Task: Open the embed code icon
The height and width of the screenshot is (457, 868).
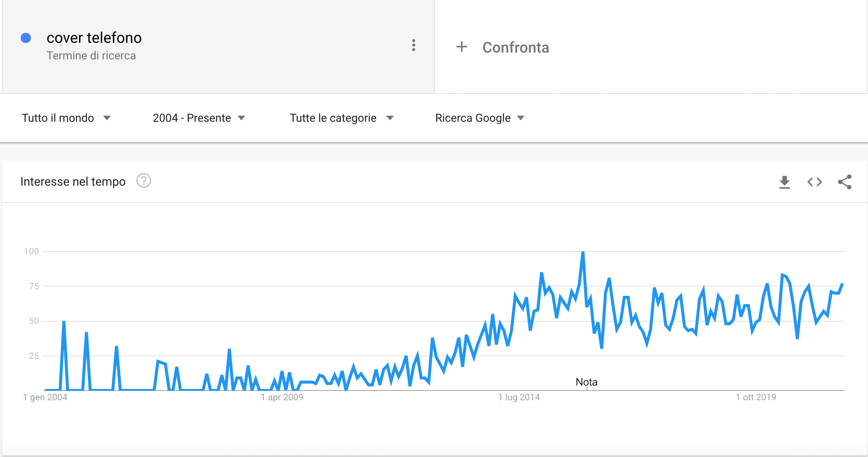Action: click(x=814, y=182)
